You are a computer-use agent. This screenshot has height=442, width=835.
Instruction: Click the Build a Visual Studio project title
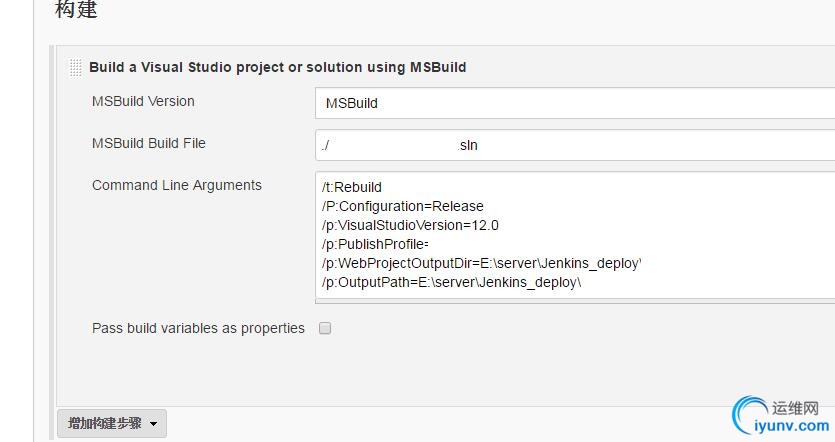click(x=277, y=68)
